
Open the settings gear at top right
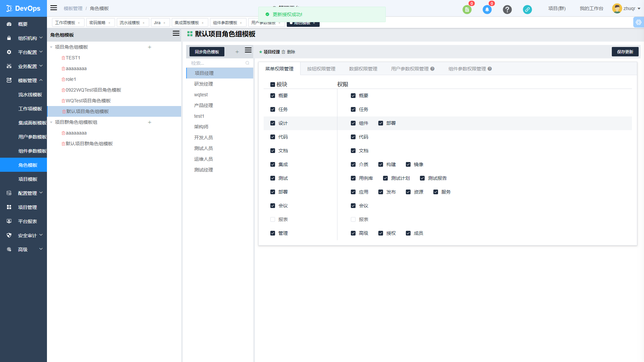tap(639, 22)
